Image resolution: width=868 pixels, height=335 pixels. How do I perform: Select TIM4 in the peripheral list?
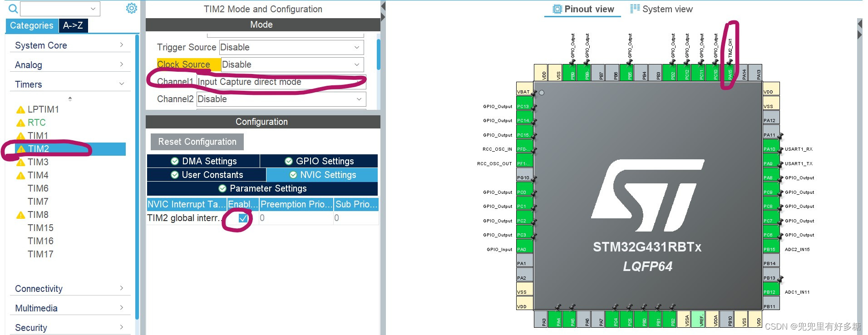[38, 175]
